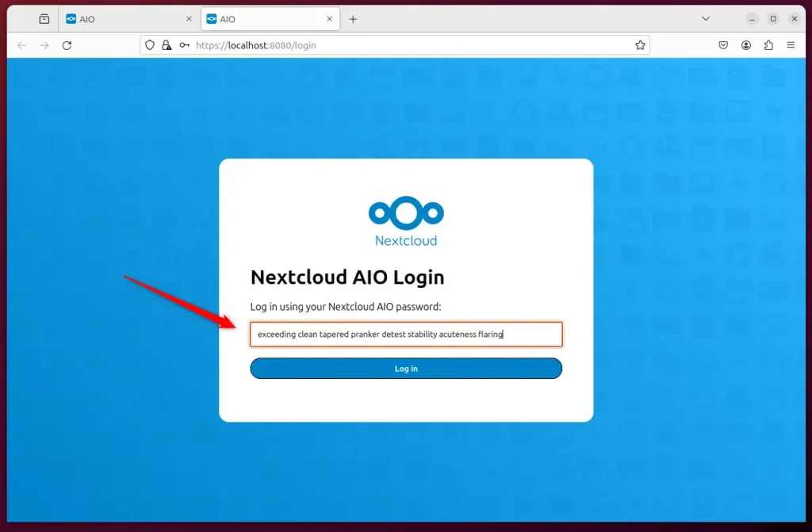
Task: Close the first AIO tab
Action: point(189,19)
